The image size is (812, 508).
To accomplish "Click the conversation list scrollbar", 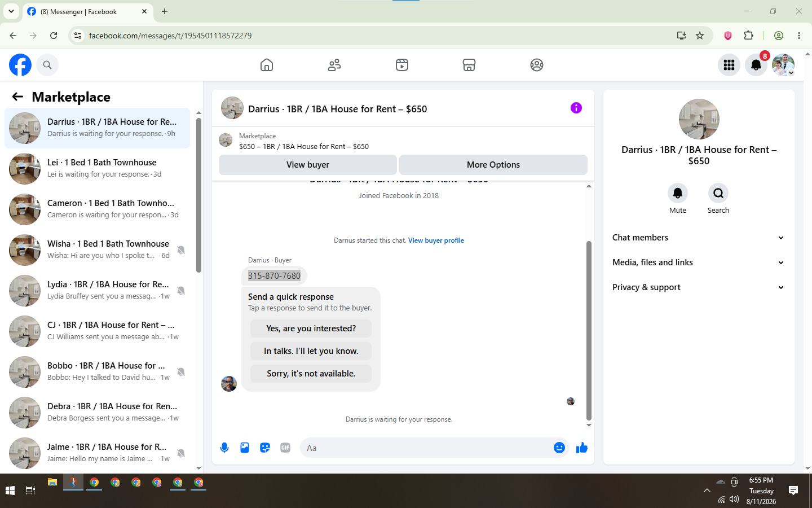I will pos(198,195).
